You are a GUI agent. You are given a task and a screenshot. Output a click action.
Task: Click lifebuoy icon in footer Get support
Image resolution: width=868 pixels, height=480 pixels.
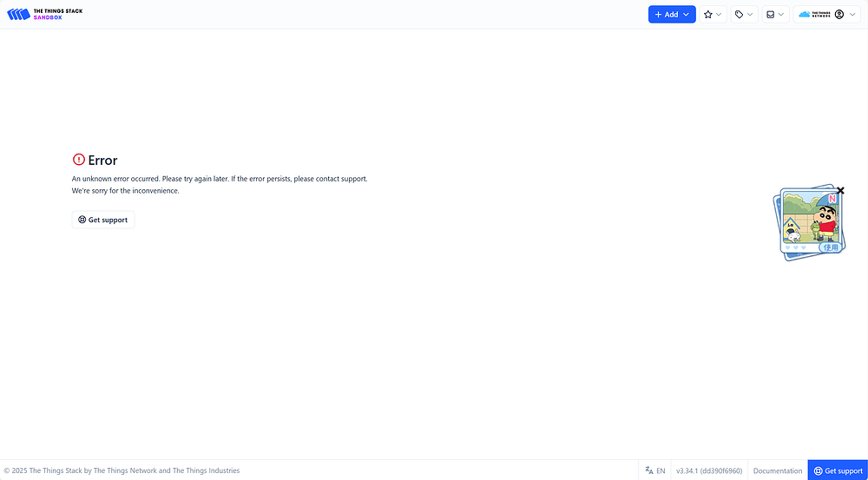point(818,470)
